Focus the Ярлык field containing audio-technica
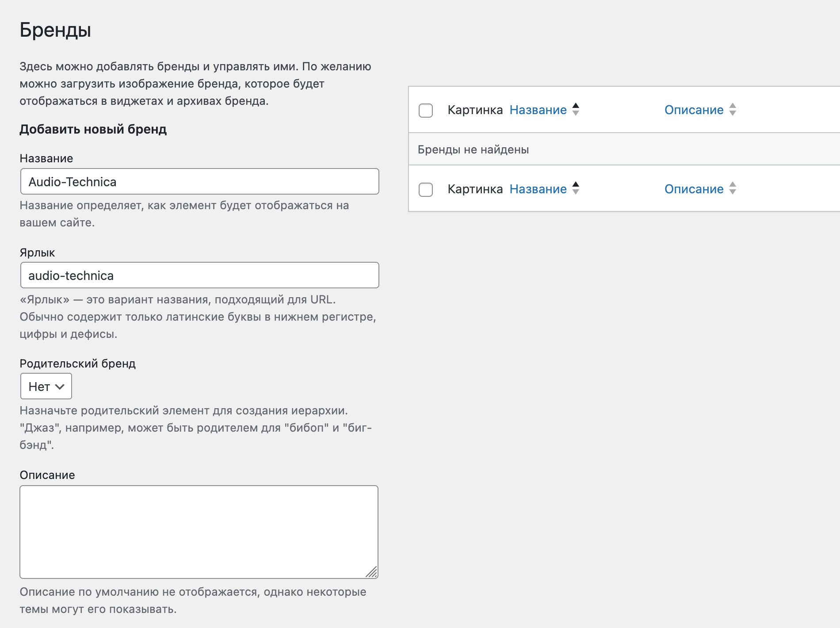 [x=199, y=275]
